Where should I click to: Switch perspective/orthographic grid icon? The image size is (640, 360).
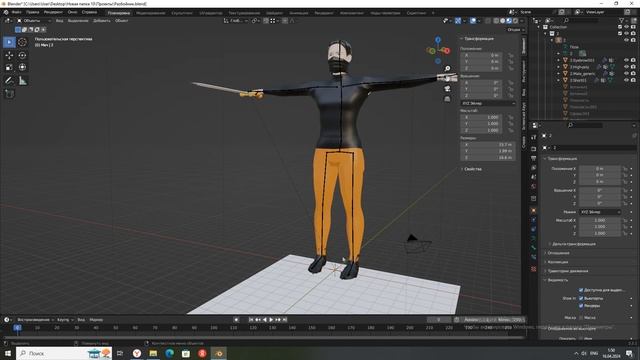pyautogui.click(x=448, y=99)
